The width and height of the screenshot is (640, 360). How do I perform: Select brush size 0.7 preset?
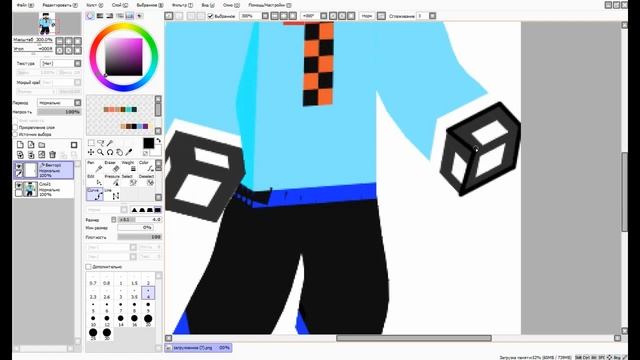93,280
